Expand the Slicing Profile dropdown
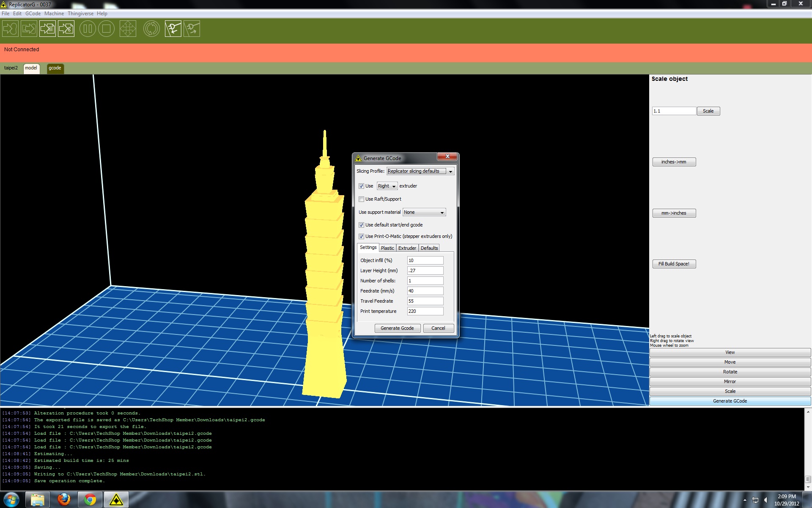The width and height of the screenshot is (812, 508). pos(420,171)
